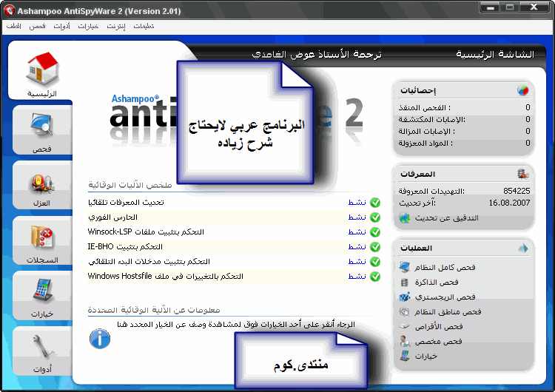This screenshot has width=555, height=392.
Task: Click the الإصابات المكتشفة statistics row
Action: point(464,120)
